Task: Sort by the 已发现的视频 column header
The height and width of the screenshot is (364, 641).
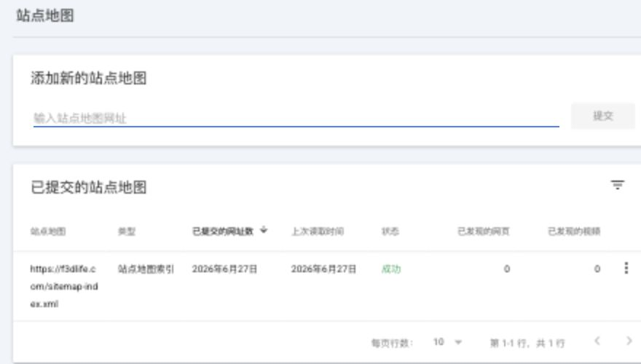Action: click(x=574, y=232)
